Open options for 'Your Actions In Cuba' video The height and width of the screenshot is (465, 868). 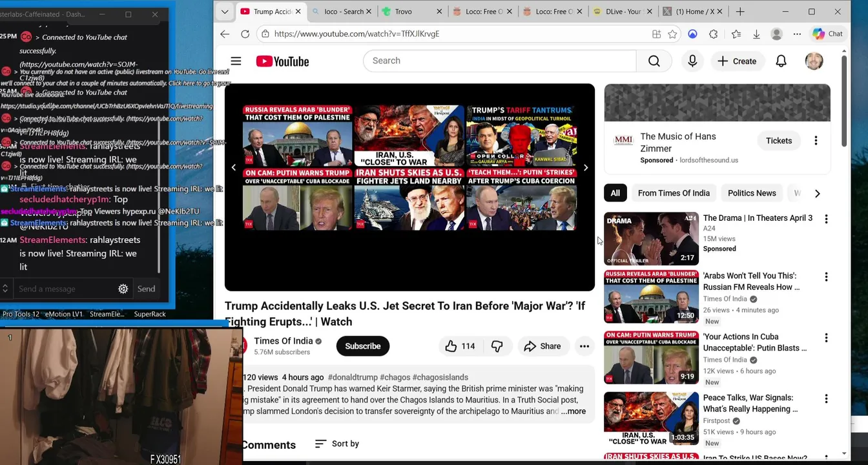click(826, 338)
